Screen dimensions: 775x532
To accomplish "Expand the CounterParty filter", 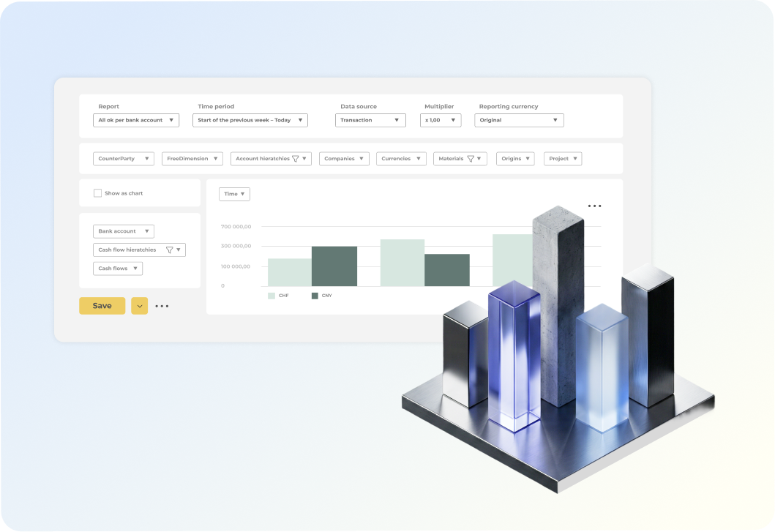I will [124, 159].
